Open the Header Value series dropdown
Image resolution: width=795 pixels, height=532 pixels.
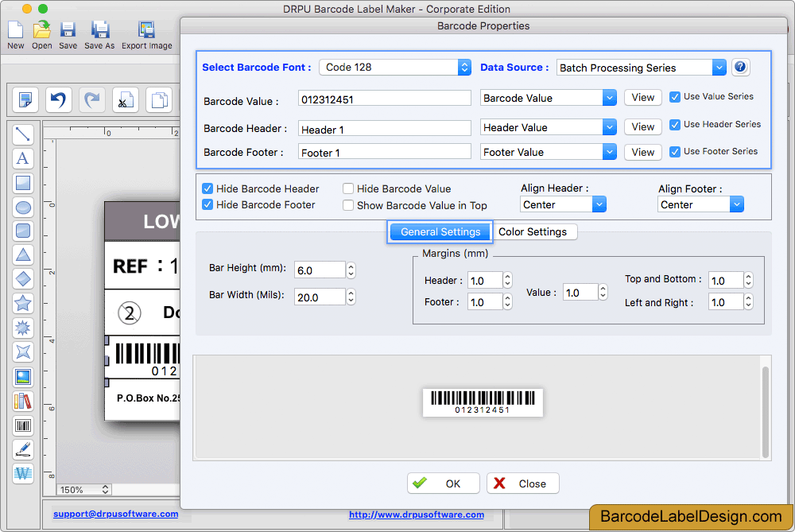pos(548,127)
